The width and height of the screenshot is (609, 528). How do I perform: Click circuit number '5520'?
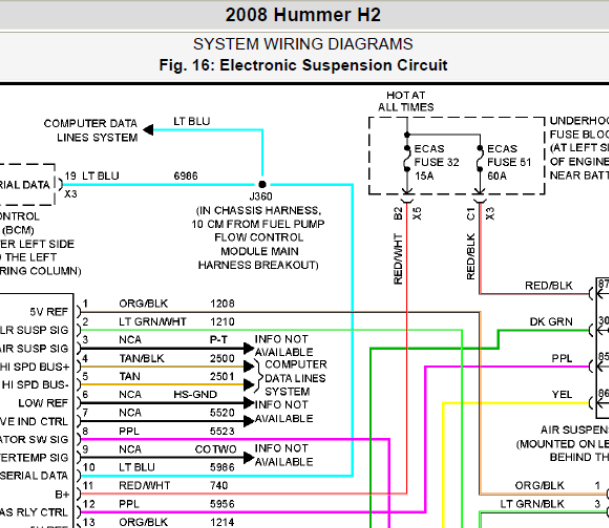click(x=222, y=413)
